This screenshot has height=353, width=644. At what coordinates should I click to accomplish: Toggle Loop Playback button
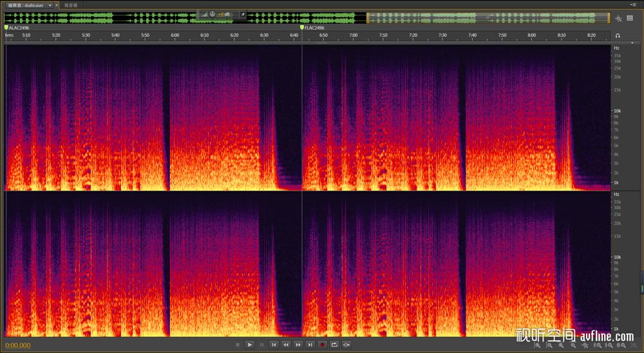click(334, 345)
